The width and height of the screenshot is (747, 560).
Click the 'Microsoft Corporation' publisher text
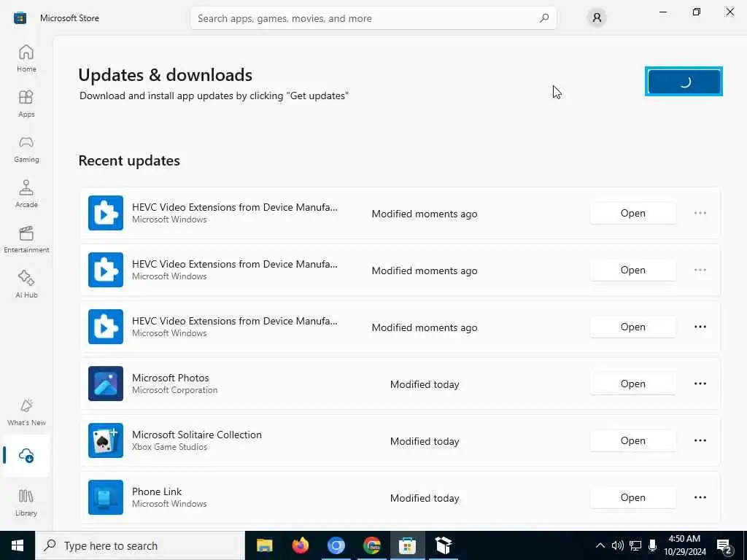(x=175, y=390)
